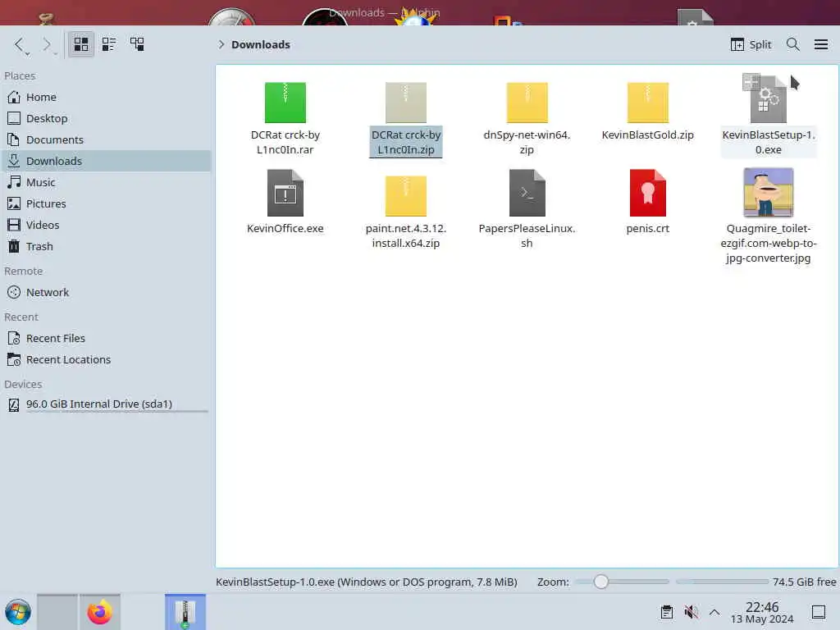Screen dimensions: 840x630
Task: Open Documents in Places
Action: (x=106, y=139)
